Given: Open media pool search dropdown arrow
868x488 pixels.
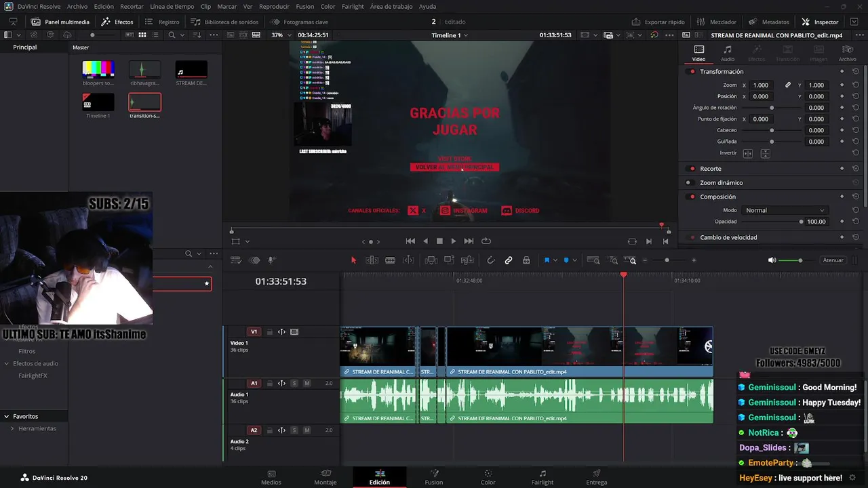Looking at the screenshot, I should (182, 35).
